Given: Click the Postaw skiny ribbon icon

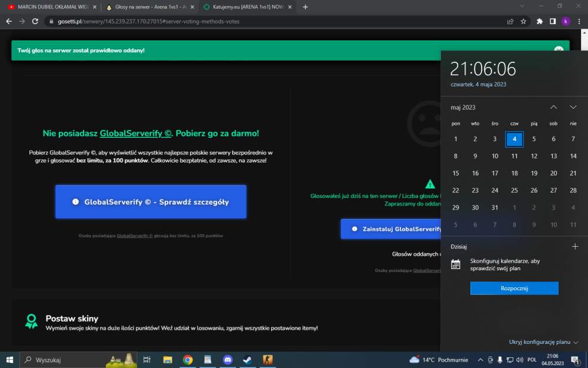Looking at the screenshot, I should click(x=32, y=321).
